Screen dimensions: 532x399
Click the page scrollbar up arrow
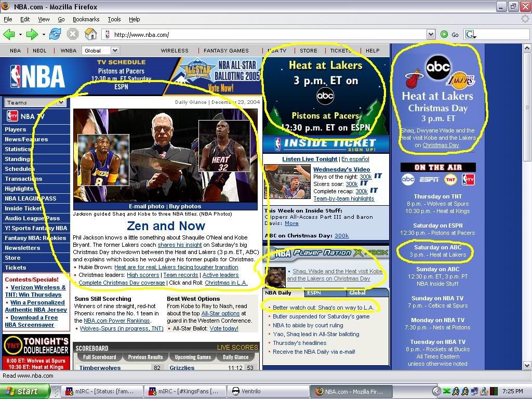[x=527, y=48]
